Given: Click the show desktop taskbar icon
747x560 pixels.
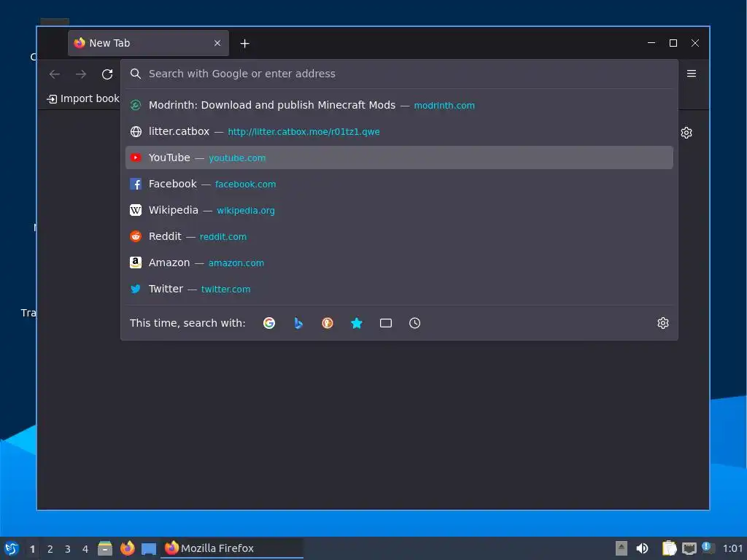Looking at the screenshot, I should 149,548.
